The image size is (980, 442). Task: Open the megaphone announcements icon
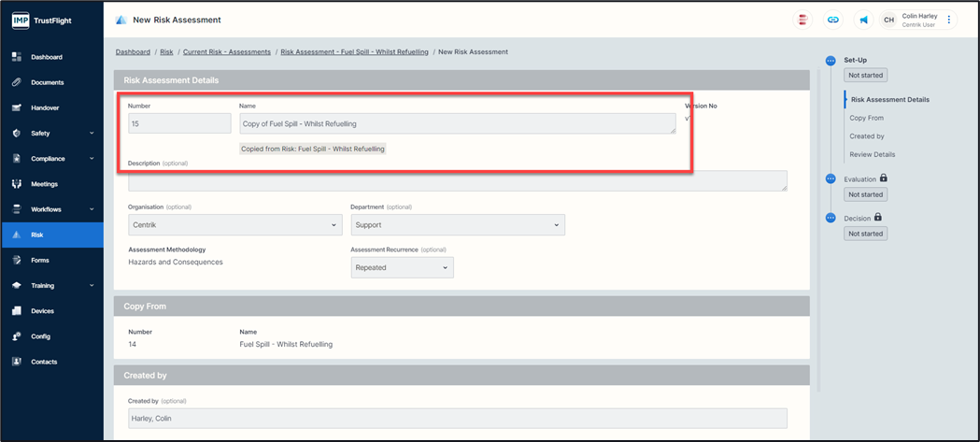coord(863,20)
